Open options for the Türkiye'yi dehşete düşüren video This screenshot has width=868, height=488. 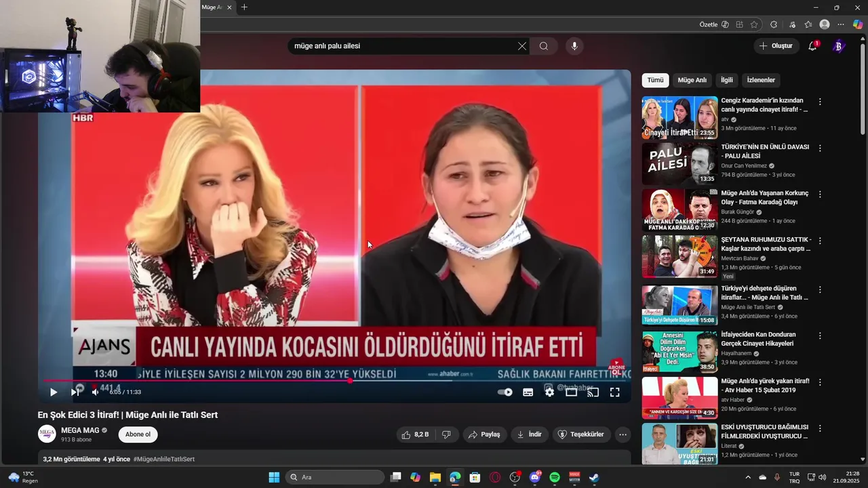tap(820, 289)
